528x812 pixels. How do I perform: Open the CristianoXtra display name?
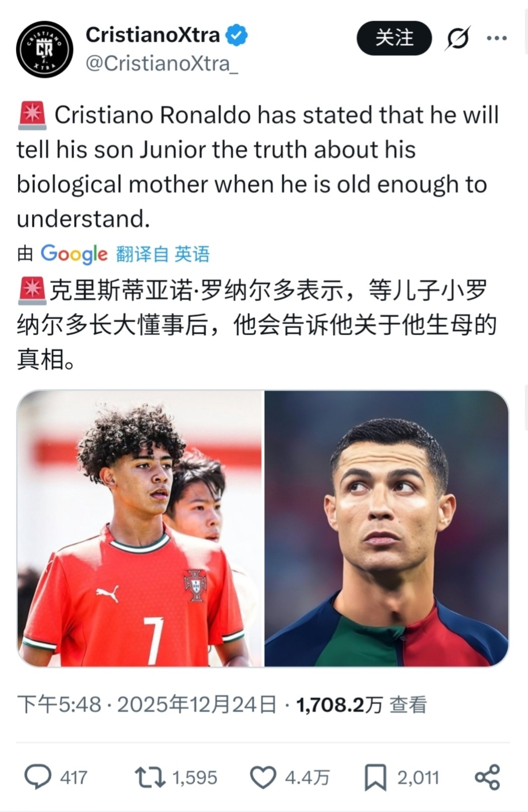tap(153, 35)
